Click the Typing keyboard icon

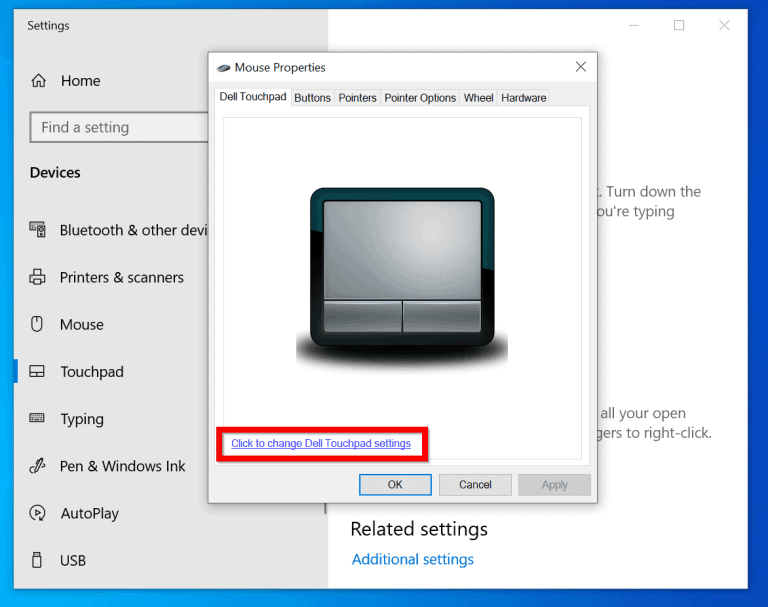(37, 418)
